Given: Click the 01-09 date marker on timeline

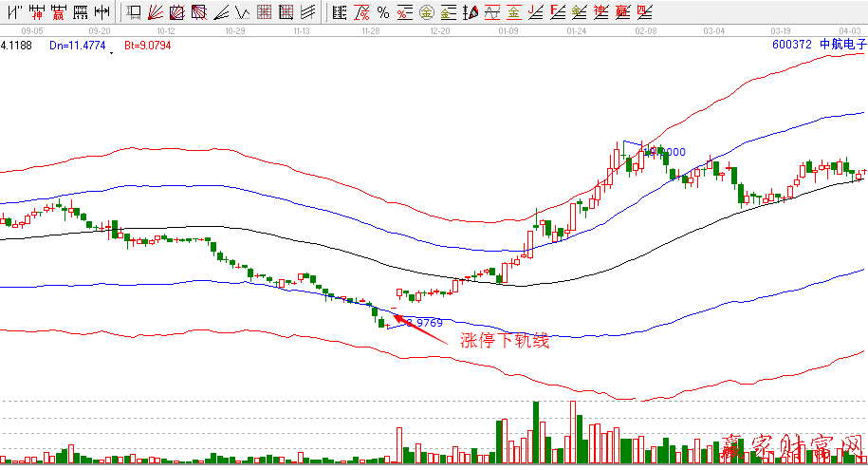Looking at the screenshot, I should (508, 31).
